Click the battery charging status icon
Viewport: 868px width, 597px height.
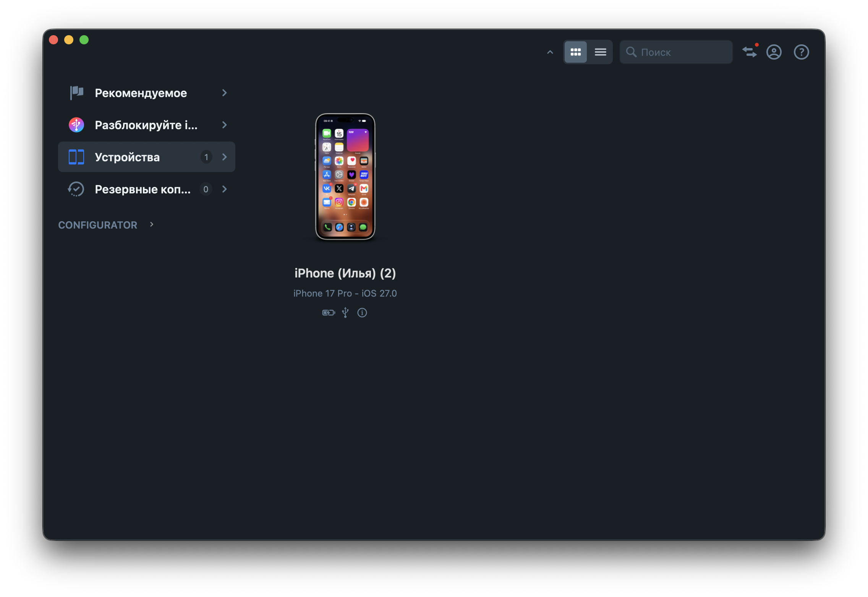point(329,313)
